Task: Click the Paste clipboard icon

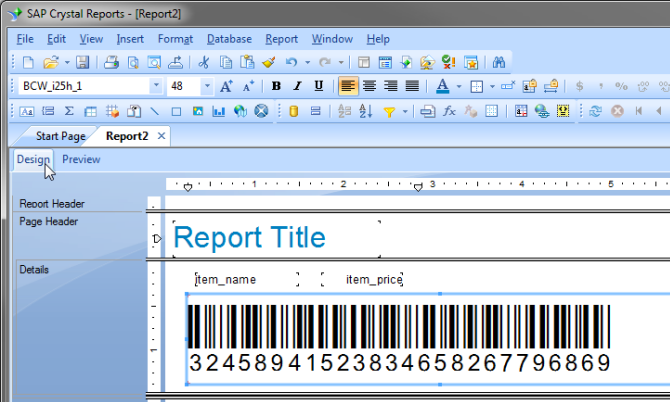Action: (247, 63)
